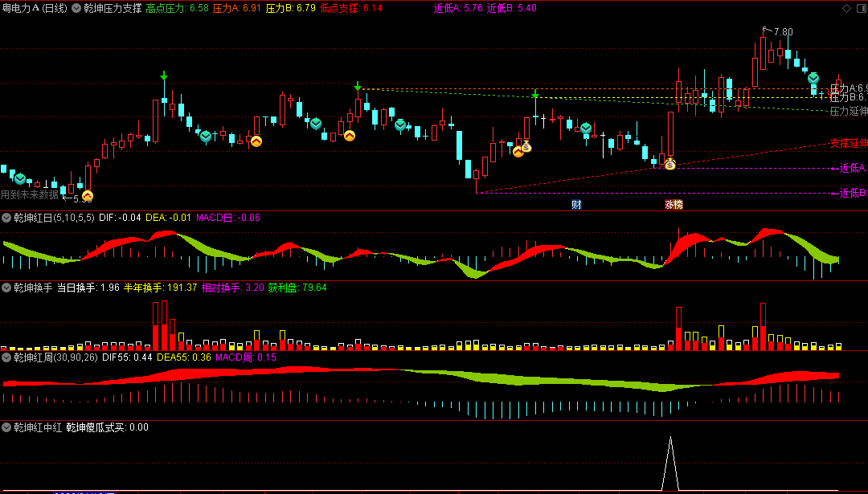This screenshot has height=494, width=868.
Task: Click the 乾坤傻瓜式买: 0.00 reading
Action: 108,427
